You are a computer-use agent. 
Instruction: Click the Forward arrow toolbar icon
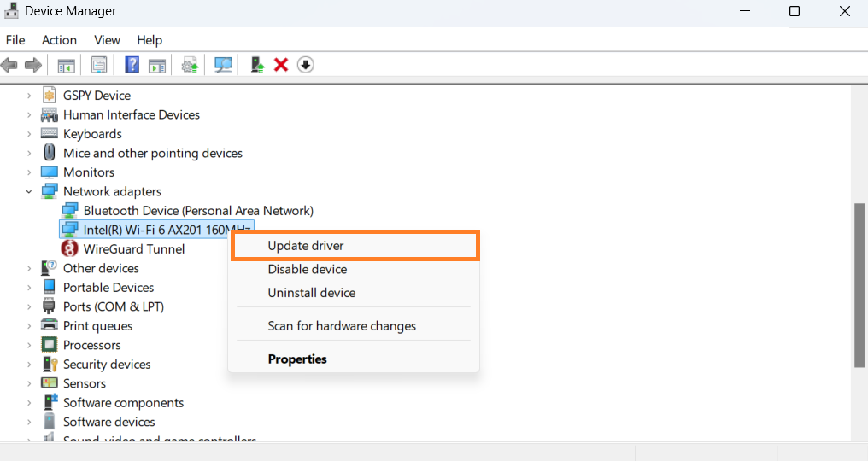tap(33, 65)
